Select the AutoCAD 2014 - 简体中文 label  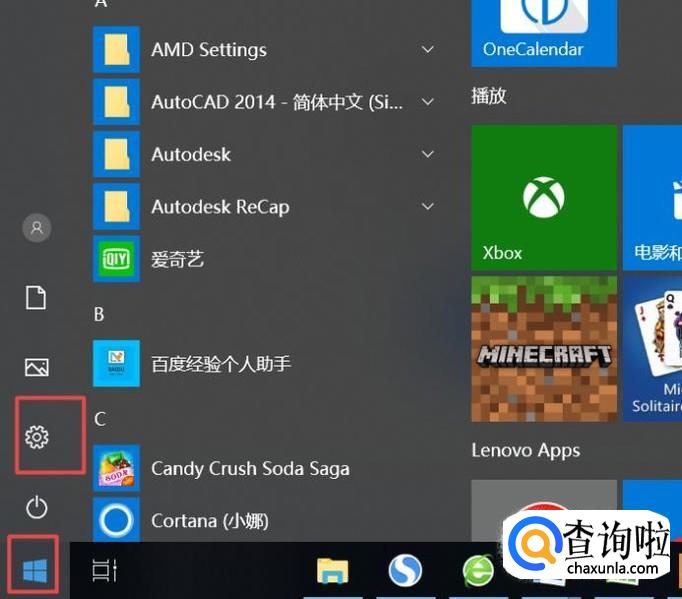pos(277,102)
